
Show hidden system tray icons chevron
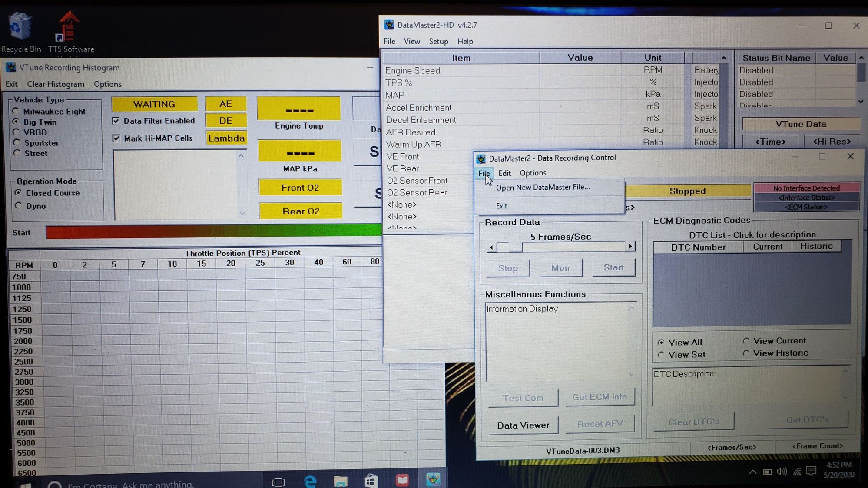point(752,472)
